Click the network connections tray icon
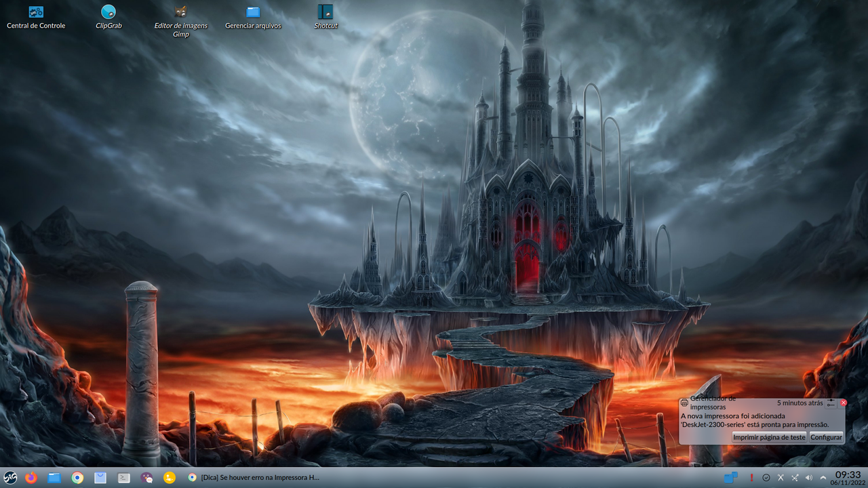This screenshot has height=488, width=868. click(x=795, y=478)
